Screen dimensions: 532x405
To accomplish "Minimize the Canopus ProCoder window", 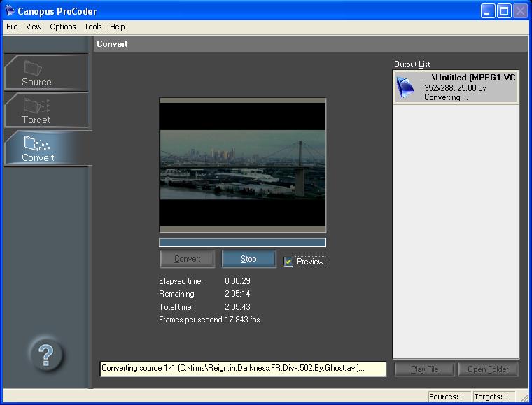I will click(x=488, y=11).
